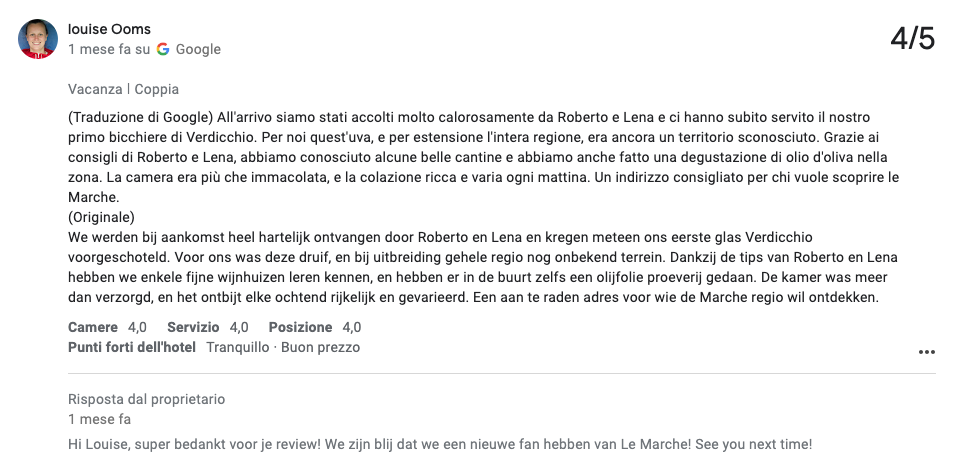This screenshot has height=469, width=977.
Task: Select the Tranquillo highlight
Action: coord(237,347)
